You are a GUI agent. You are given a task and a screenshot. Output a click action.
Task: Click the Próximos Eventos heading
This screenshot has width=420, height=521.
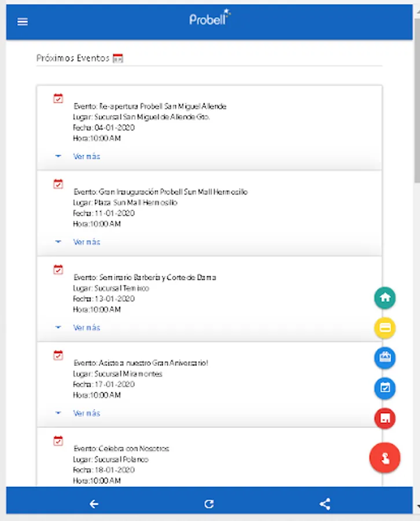(73, 58)
